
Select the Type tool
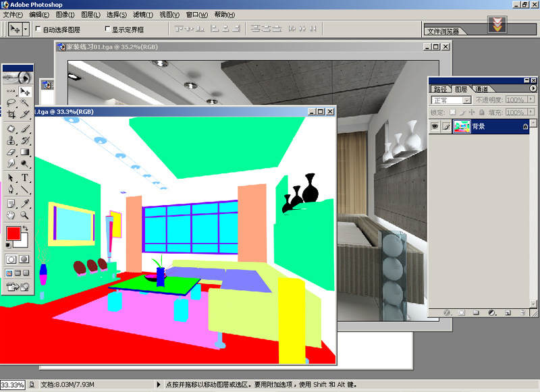coord(24,178)
